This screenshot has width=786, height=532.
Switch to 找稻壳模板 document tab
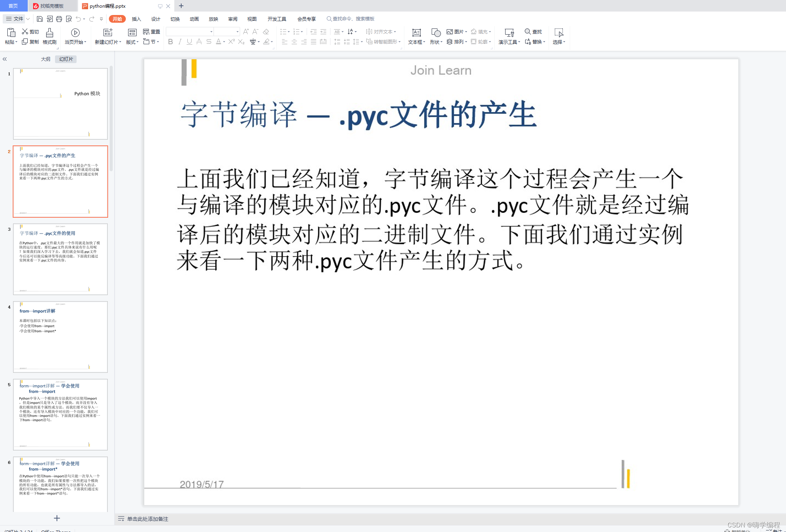point(52,6)
